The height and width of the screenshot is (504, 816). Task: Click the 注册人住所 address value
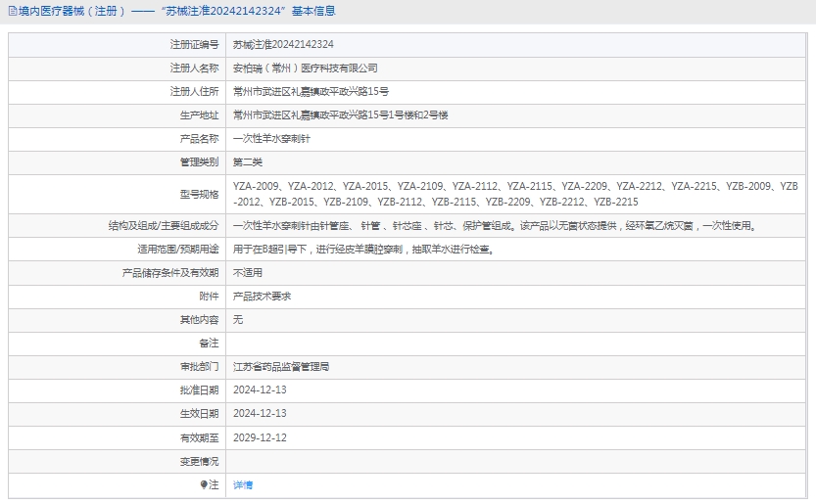311,92
